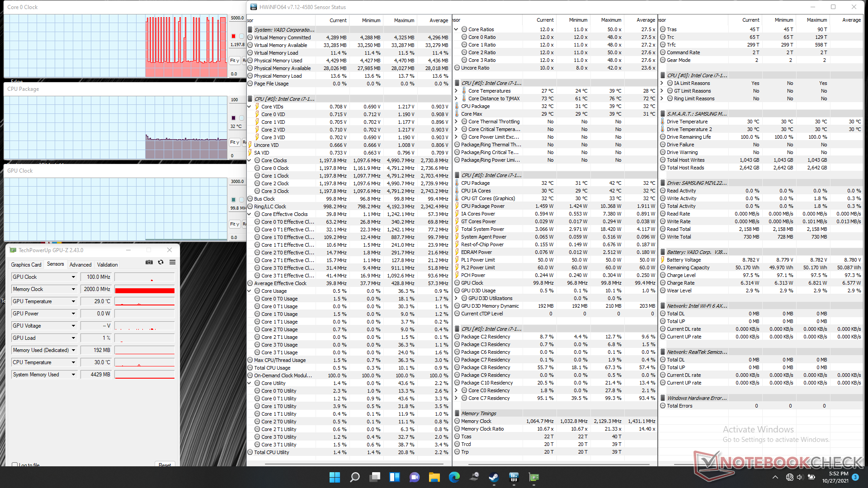
Task: Click the Reset button in GPU-Z
Action: [x=165, y=465]
